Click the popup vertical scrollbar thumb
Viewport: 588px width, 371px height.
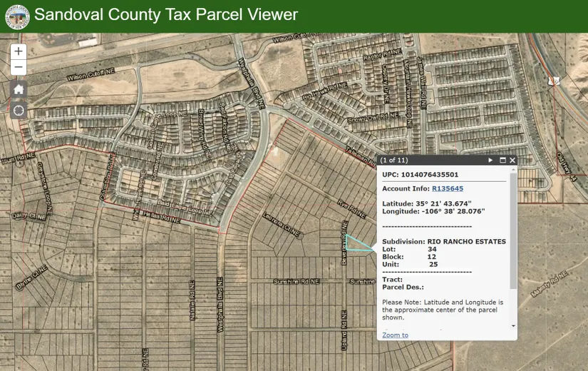pos(513,214)
